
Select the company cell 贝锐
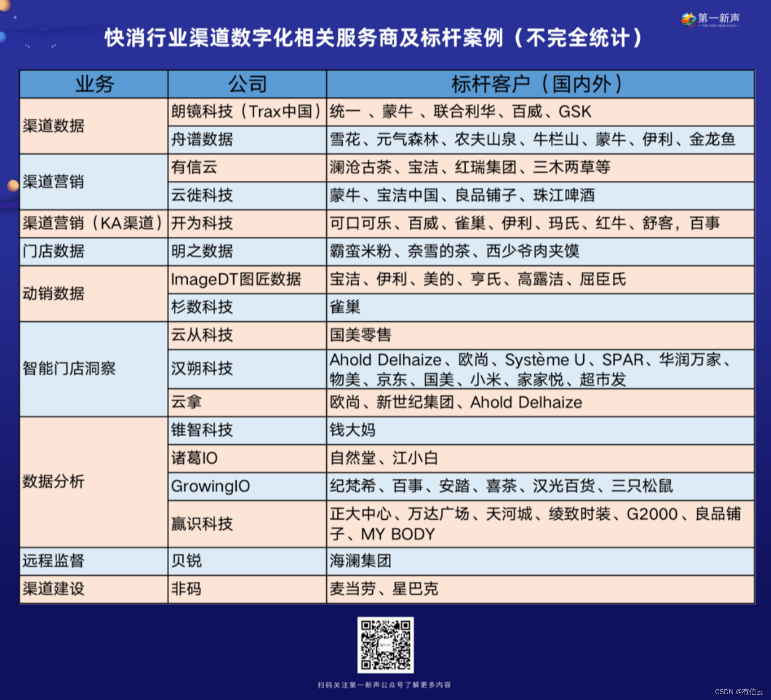(x=247, y=561)
